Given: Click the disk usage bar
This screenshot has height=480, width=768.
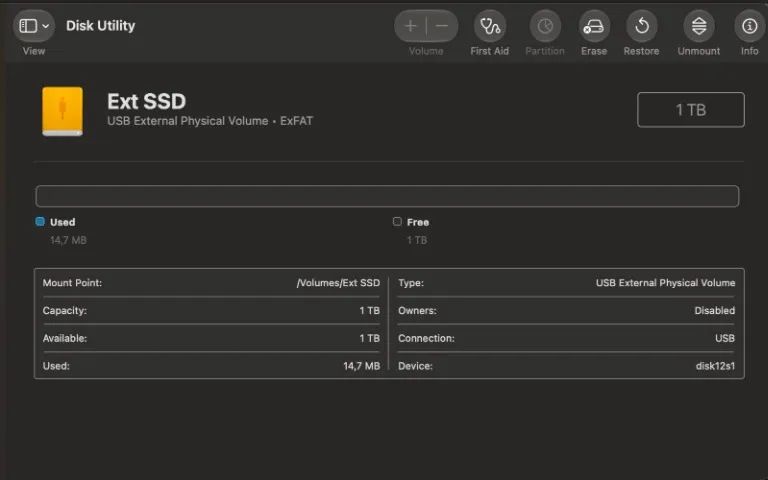Looking at the screenshot, I should click(x=387, y=196).
